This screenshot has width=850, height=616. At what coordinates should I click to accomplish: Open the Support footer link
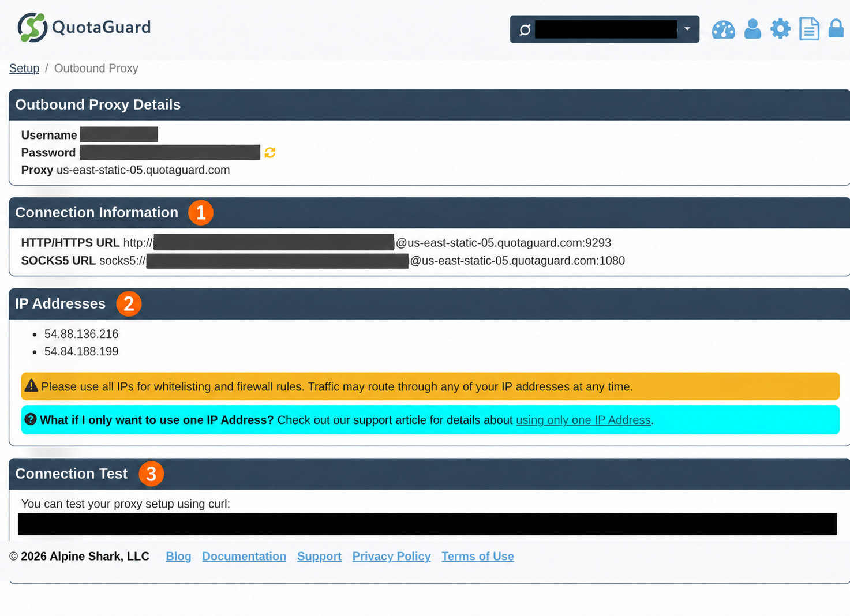319,557
